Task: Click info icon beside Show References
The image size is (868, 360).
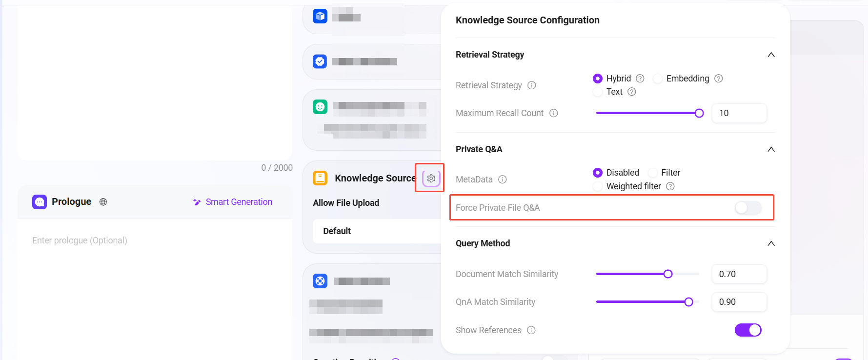Action: pos(531,330)
